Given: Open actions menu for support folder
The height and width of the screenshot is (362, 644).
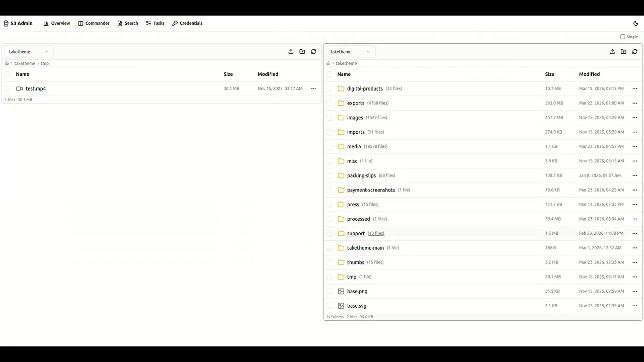Looking at the screenshot, I should [635, 233].
